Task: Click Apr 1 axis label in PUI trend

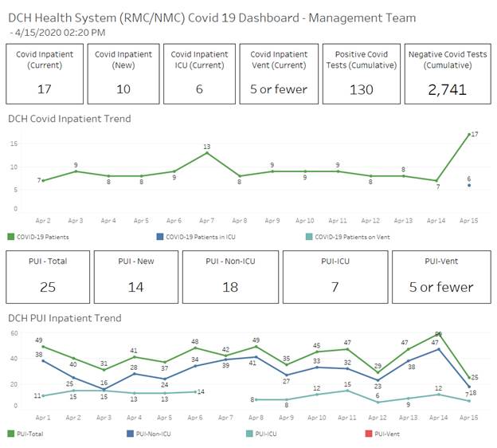Action: (43, 418)
